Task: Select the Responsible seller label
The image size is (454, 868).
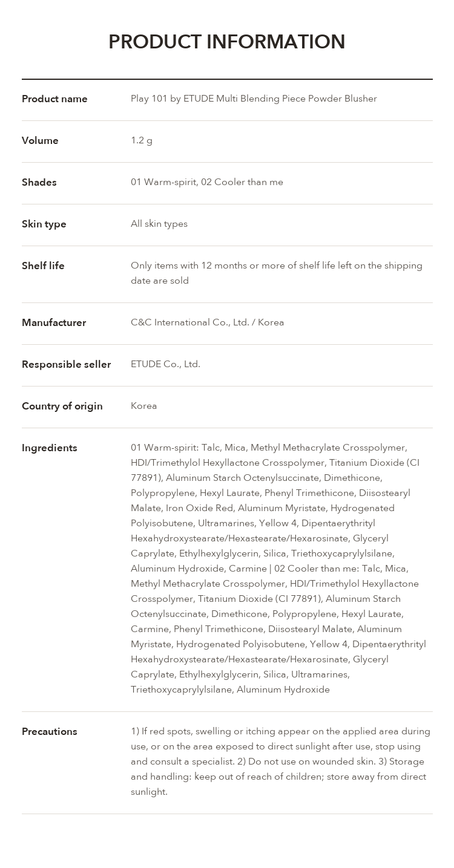Action: point(67,364)
